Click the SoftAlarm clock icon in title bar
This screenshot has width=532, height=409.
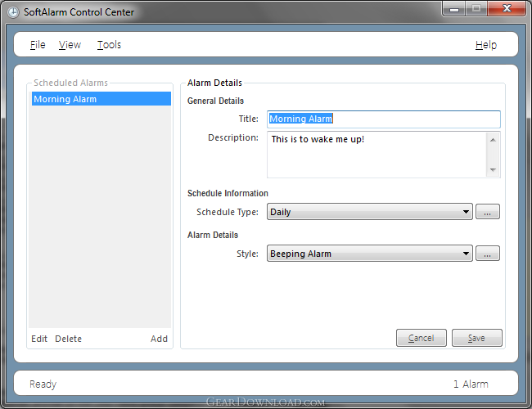[13, 12]
